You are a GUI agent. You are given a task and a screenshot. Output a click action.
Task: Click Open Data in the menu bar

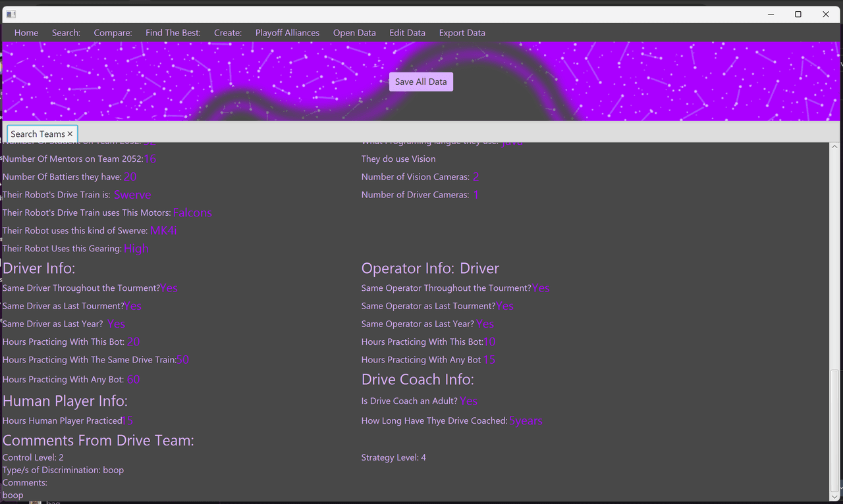coord(354,33)
